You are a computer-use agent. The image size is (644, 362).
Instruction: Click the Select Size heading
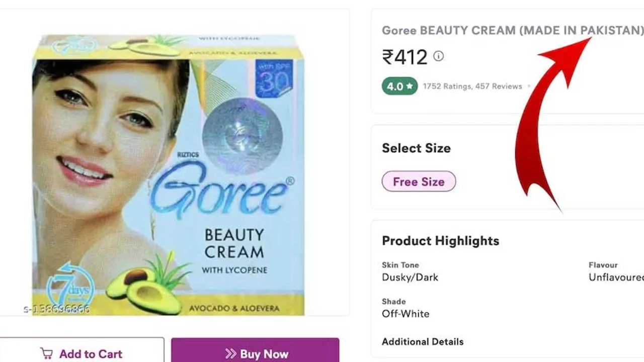(416, 148)
